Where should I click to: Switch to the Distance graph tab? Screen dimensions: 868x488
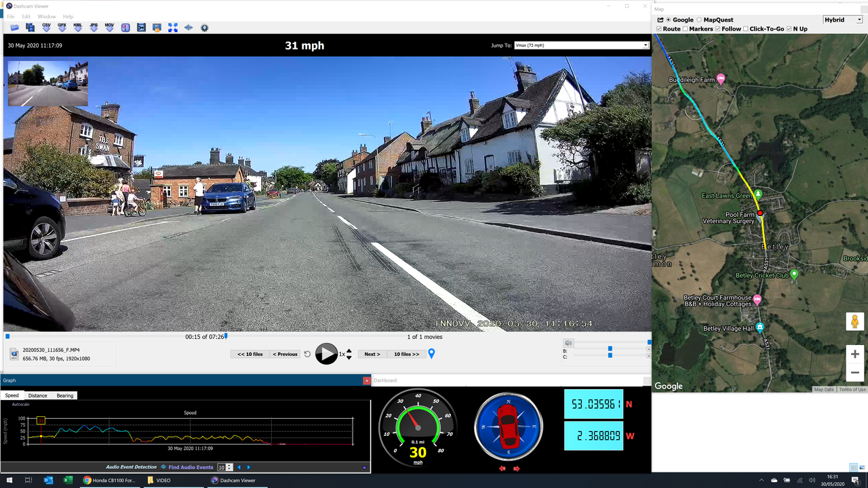click(38, 395)
